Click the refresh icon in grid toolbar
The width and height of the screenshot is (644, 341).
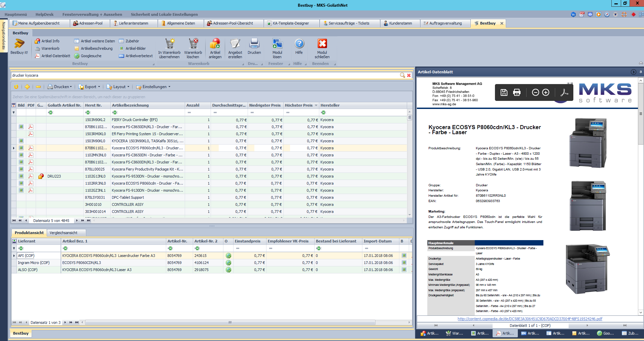(16, 87)
